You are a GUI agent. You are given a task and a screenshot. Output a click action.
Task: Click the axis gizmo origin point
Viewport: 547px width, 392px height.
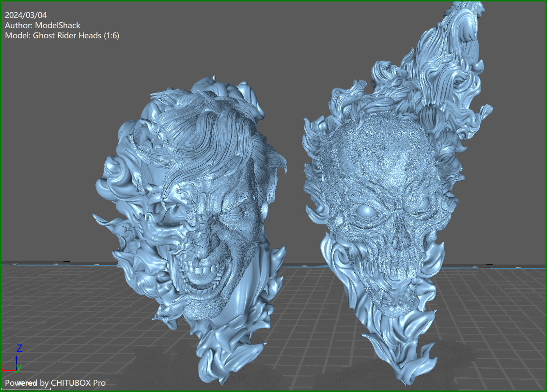(16, 371)
